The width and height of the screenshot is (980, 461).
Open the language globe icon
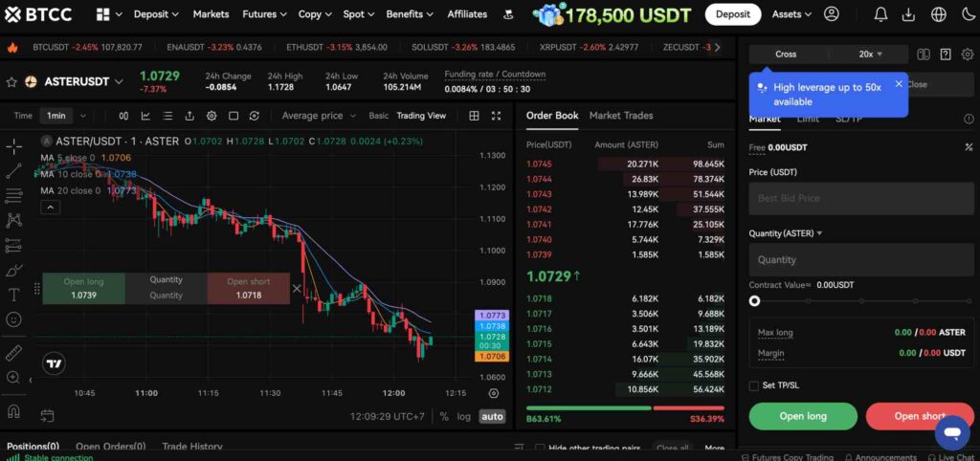(x=938, y=13)
